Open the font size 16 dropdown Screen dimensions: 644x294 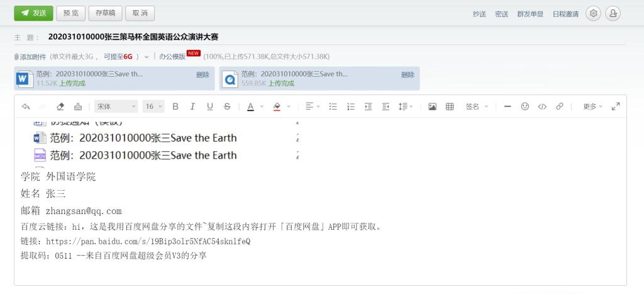pyautogui.click(x=153, y=106)
